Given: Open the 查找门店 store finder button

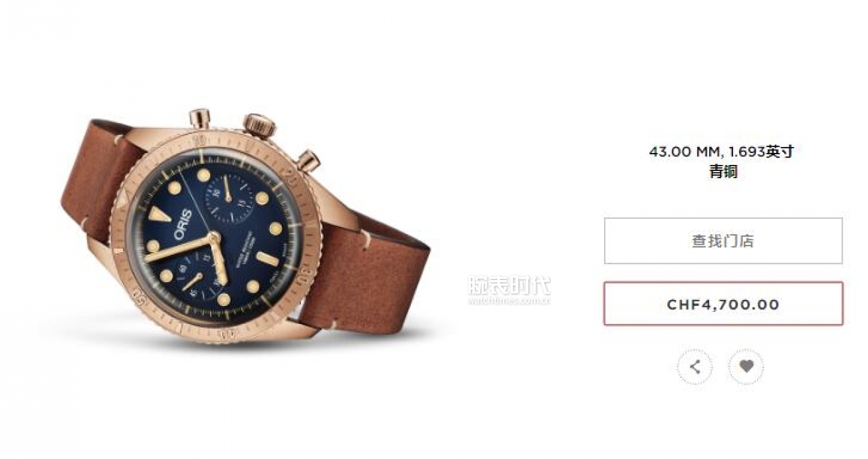Looking at the screenshot, I should [723, 241].
